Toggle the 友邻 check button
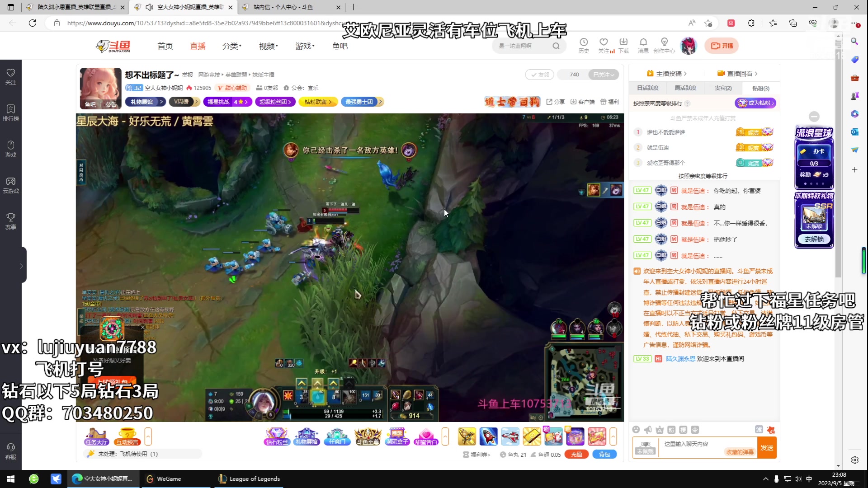The height and width of the screenshot is (488, 868). pos(540,75)
